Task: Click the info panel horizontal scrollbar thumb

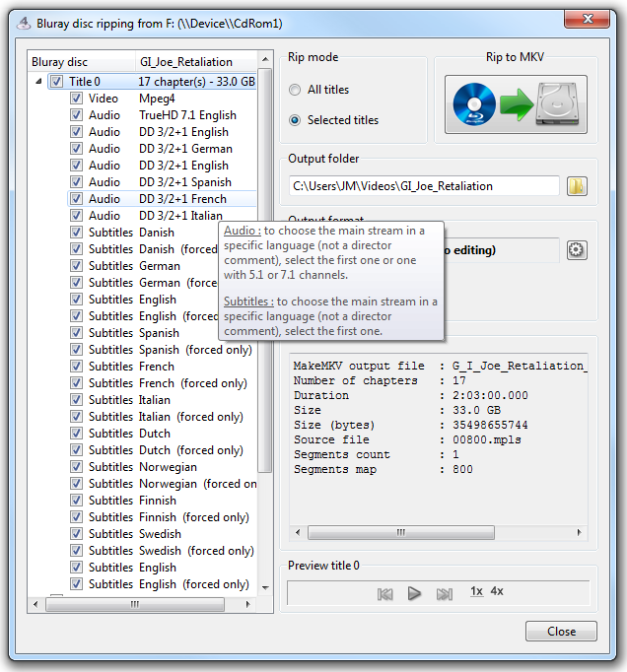Action: click(401, 533)
